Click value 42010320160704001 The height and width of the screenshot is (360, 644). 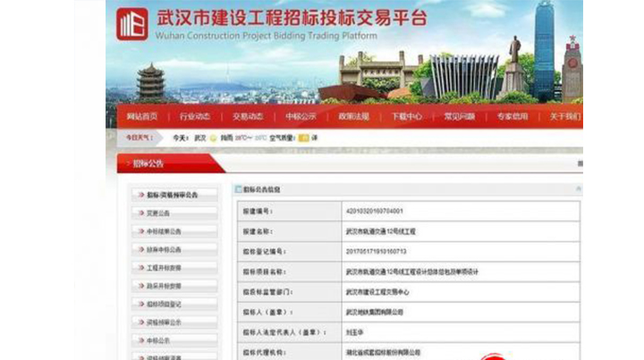tap(375, 211)
